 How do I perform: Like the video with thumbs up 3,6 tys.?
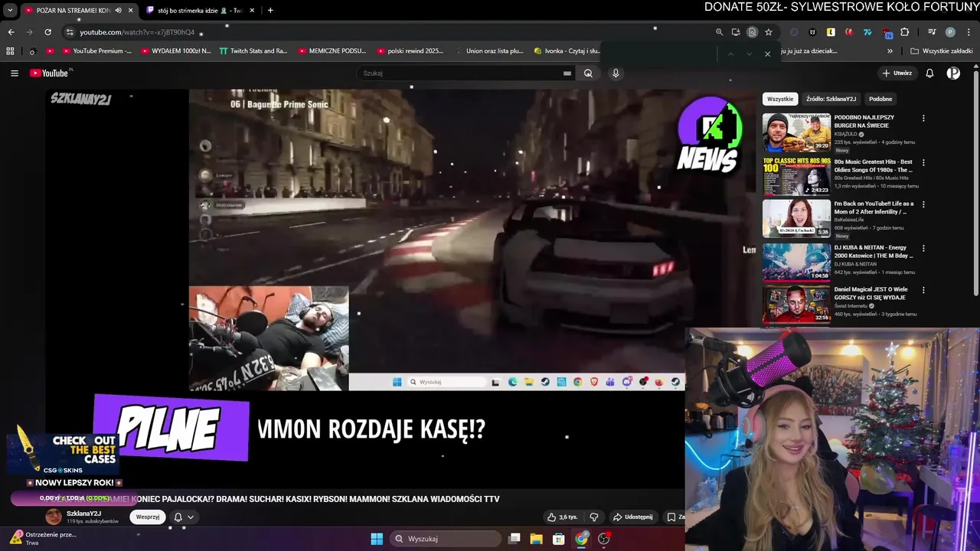[562, 517]
